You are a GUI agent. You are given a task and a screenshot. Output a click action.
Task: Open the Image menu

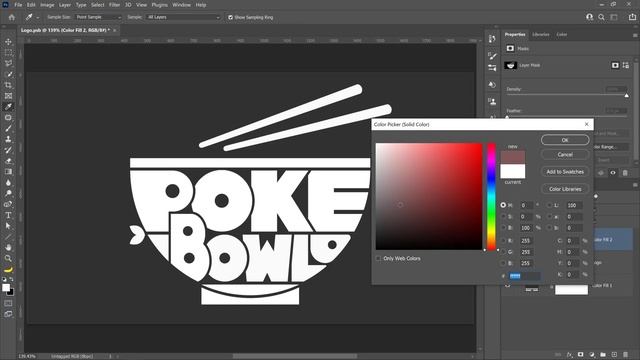coord(47,5)
